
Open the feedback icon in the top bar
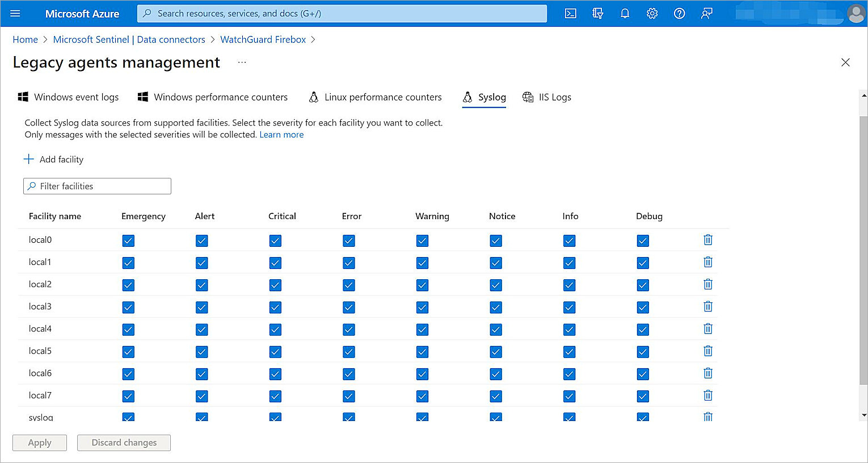706,13
